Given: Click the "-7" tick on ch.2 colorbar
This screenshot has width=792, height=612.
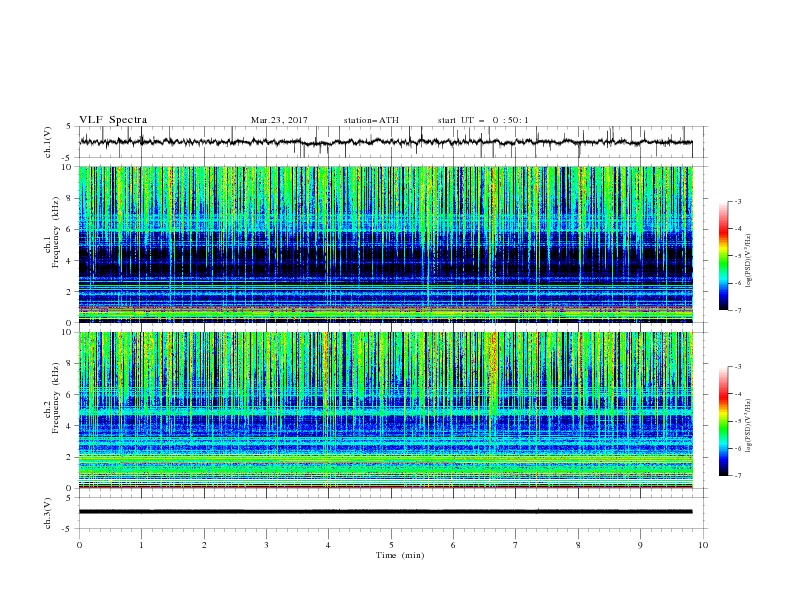Looking at the screenshot, I should pos(738,476).
